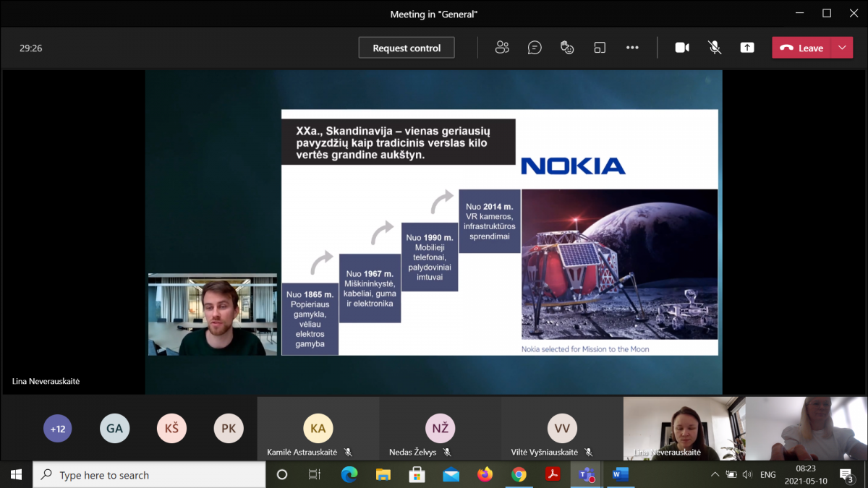Launch Microsoft Edge from taskbar
The image size is (868, 488).
(349, 475)
